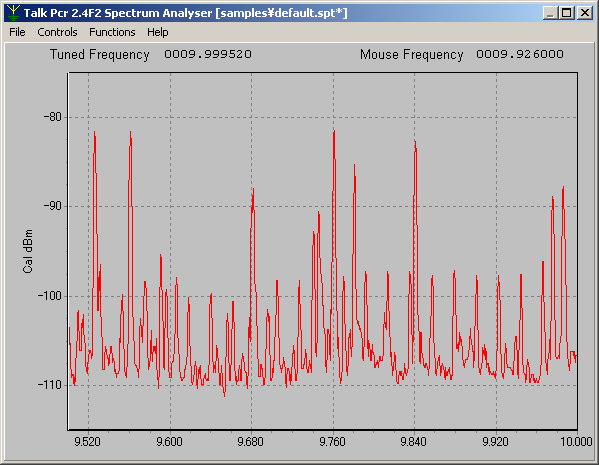Image resolution: width=599 pixels, height=465 pixels.
Task: Click the tallest peak near 9.760
Action: (334, 132)
